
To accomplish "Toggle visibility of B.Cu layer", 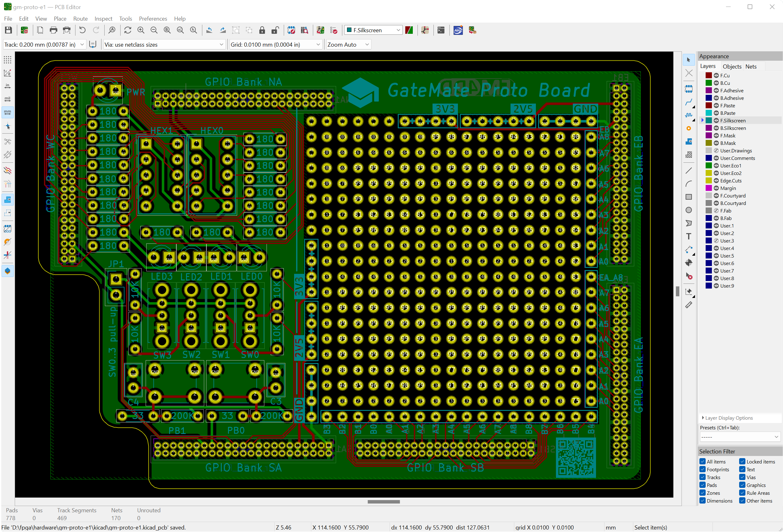I will [716, 83].
